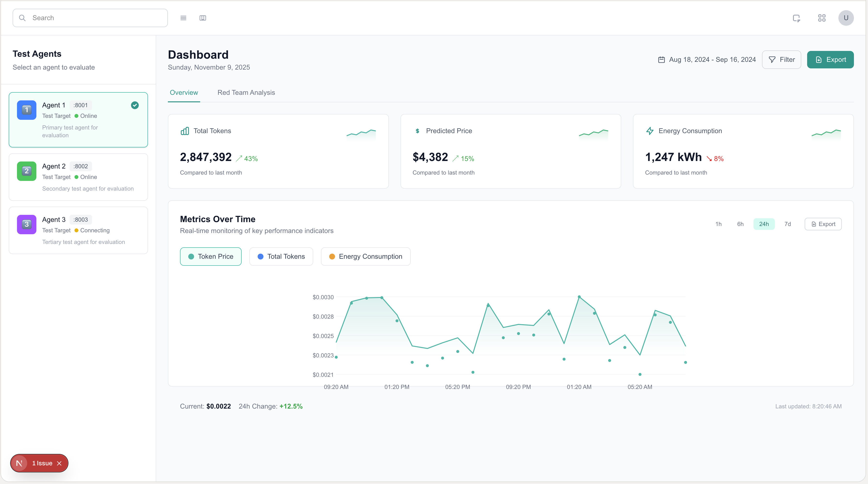The image size is (868, 484).
Task: Click the hamburger list icon beside search
Action: 183,18
